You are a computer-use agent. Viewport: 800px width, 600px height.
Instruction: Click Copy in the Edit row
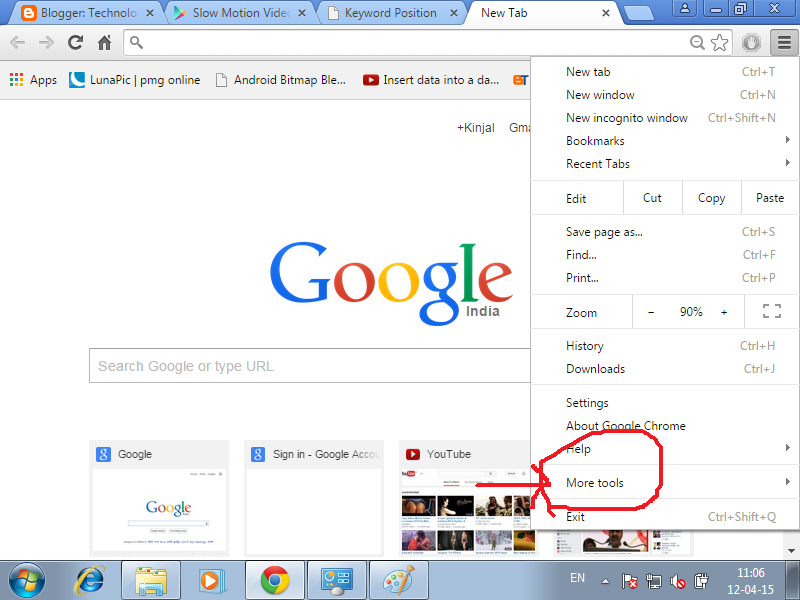[711, 198]
